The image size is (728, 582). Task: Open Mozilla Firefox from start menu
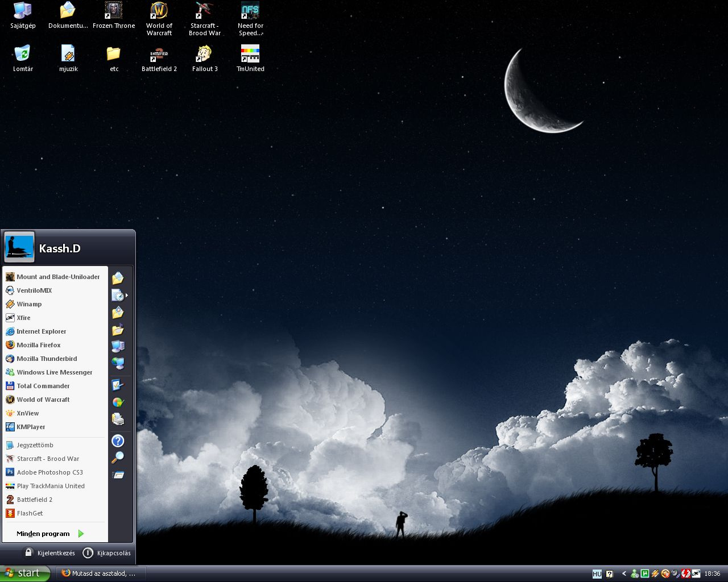click(55, 345)
